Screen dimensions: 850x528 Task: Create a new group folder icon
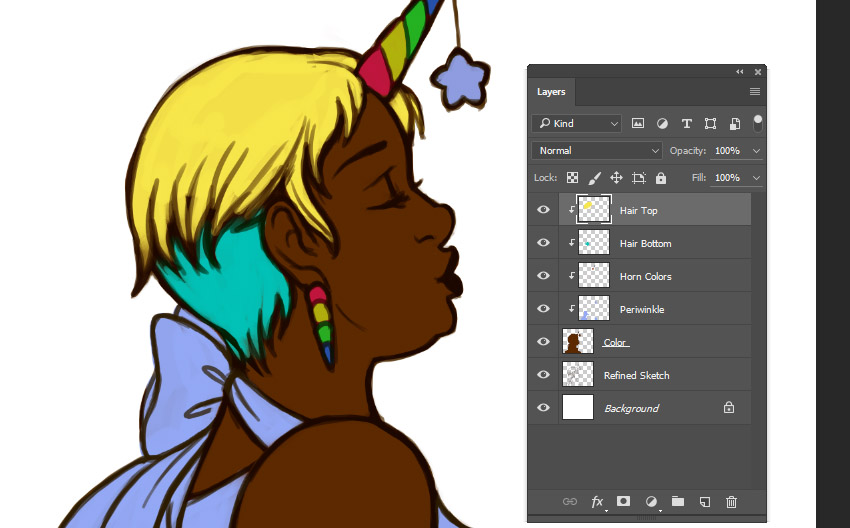pos(678,501)
